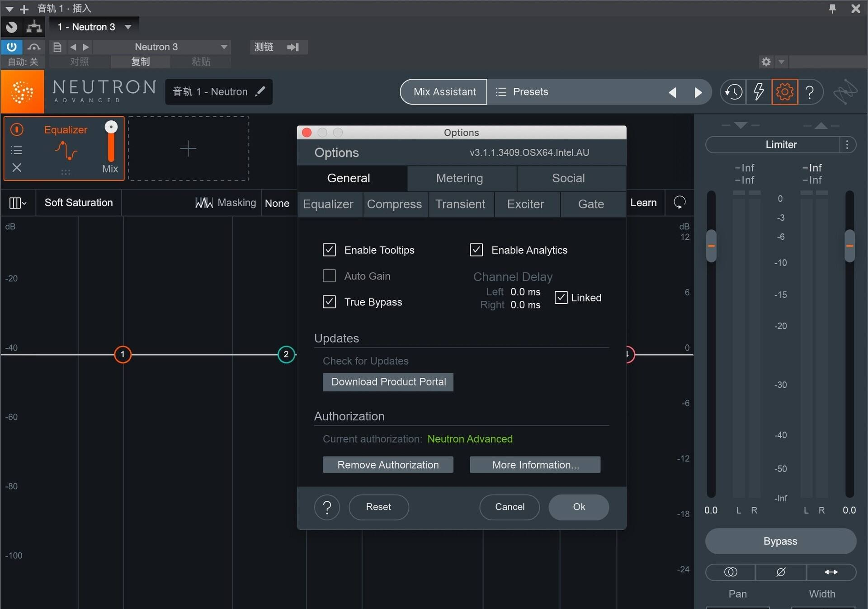
Task: Open Presets browser list
Action: (522, 92)
